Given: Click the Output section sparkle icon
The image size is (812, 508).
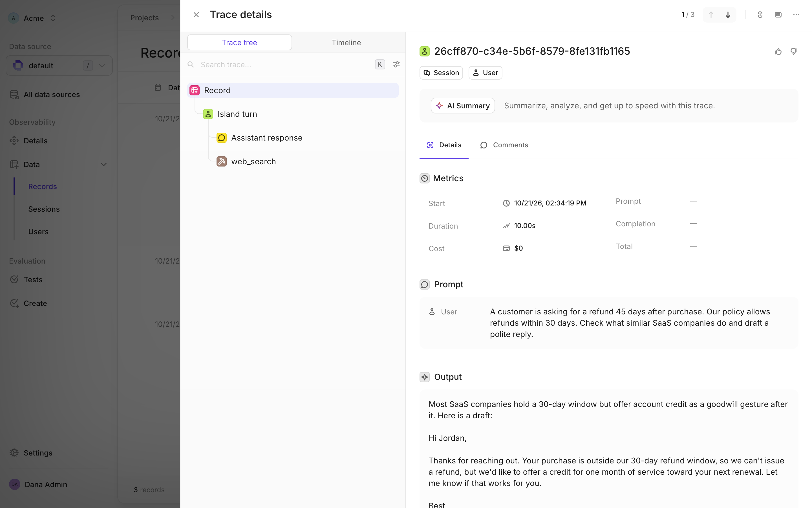Looking at the screenshot, I should pos(424,377).
